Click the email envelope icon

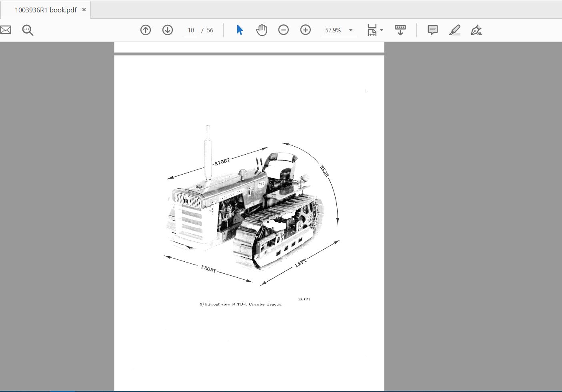point(5,30)
